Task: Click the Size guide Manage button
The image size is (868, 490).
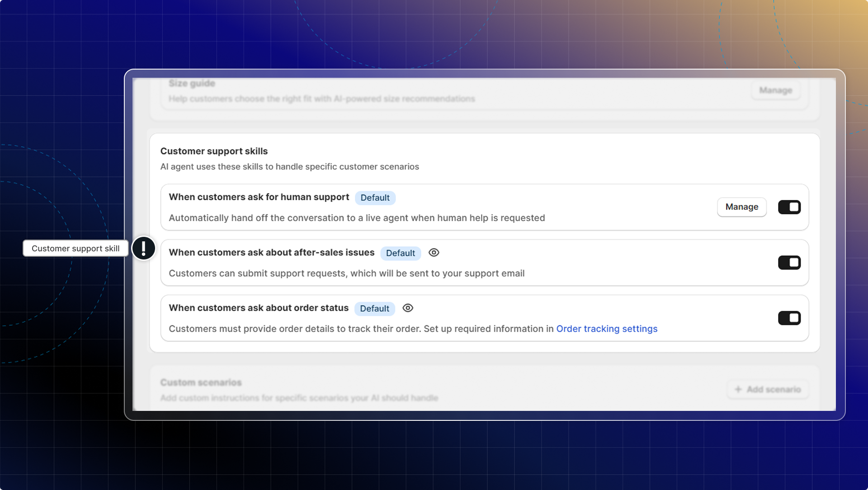Action: coord(775,90)
